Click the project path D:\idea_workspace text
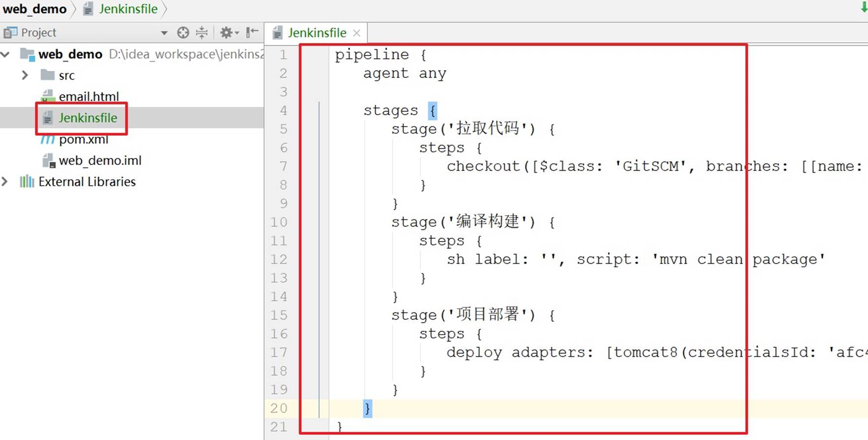The image size is (868, 440). (x=186, y=54)
